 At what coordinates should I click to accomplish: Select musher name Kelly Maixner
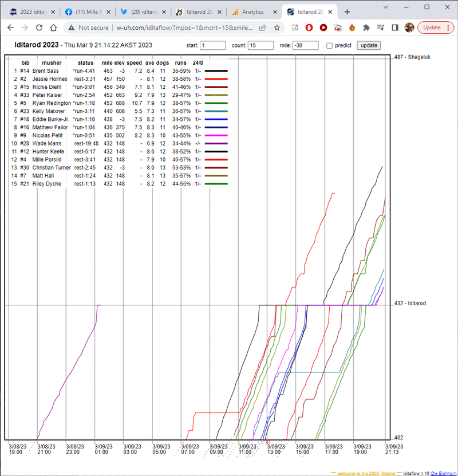click(x=49, y=111)
